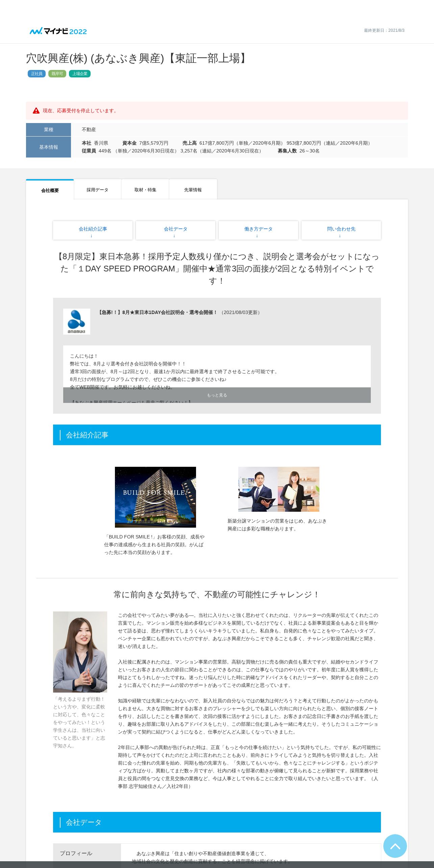
Task: Click the 募集人数 26～30名 text
Action: [298, 151]
